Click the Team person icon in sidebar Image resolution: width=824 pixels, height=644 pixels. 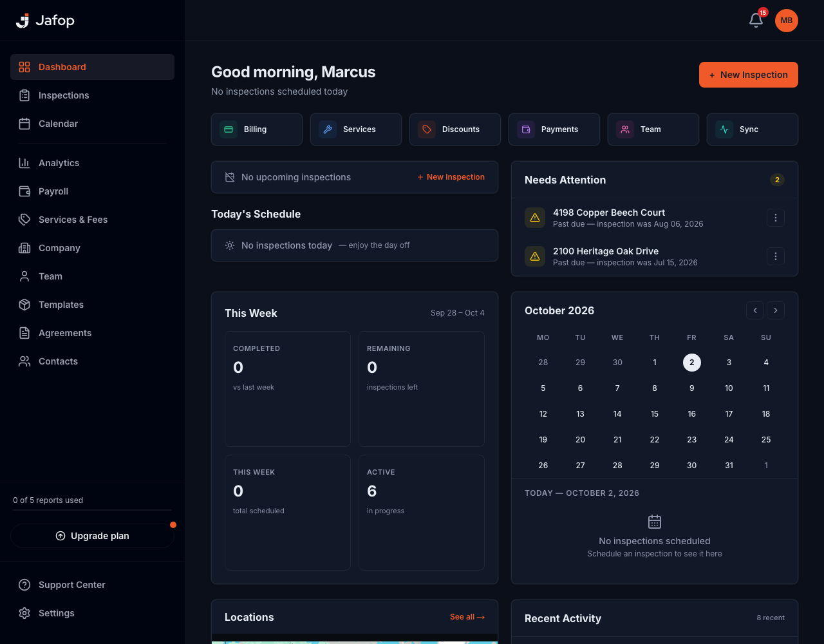pyautogui.click(x=24, y=276)
